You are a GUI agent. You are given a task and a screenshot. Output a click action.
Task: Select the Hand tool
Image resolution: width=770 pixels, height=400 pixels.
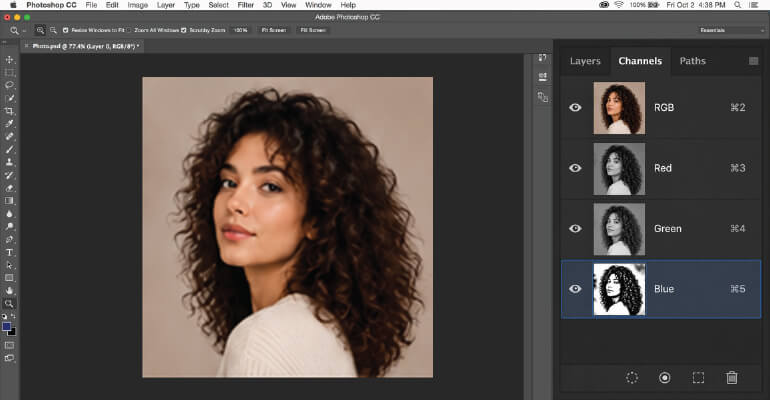[9, 291]
